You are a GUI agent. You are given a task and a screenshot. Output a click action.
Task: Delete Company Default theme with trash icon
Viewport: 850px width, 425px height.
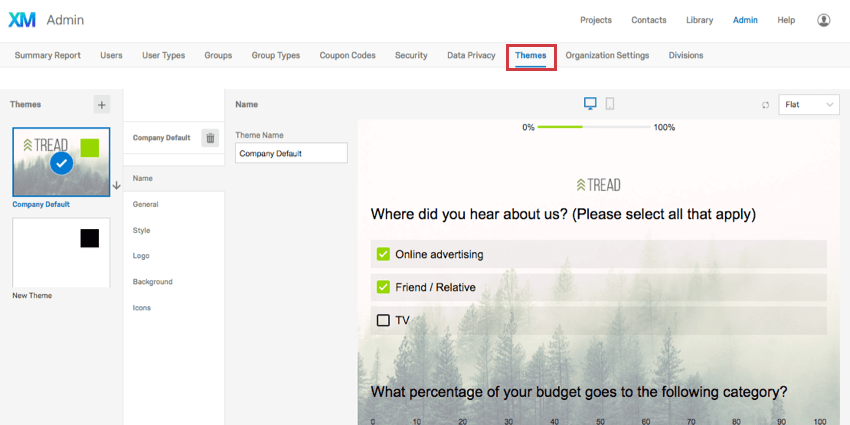[x=210, y=138]
